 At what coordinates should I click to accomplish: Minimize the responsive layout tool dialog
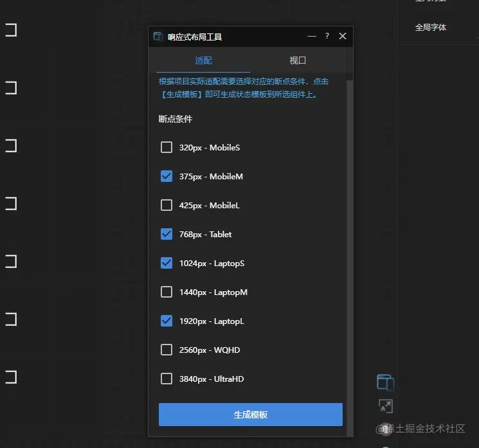click(312, 36)
